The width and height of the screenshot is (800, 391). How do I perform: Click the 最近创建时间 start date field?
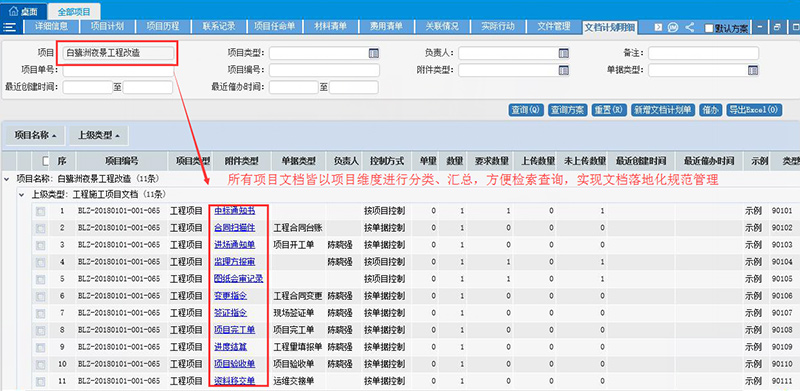tap(87, 87)
